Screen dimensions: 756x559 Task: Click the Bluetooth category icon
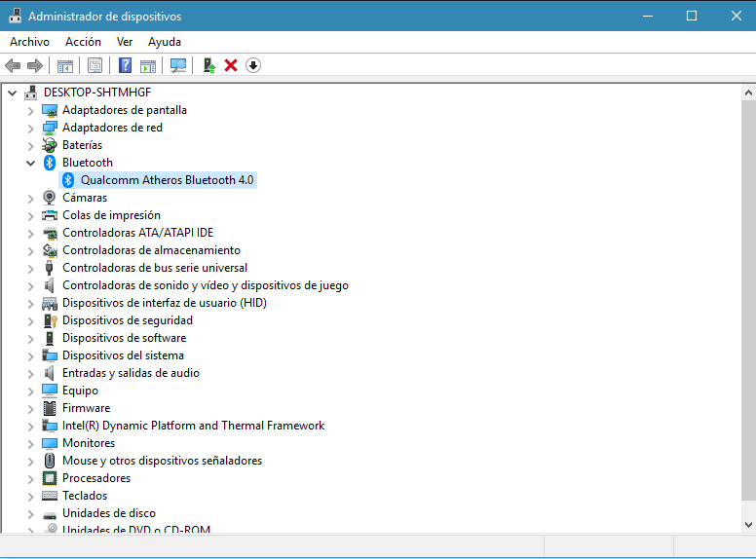point(49,163)
